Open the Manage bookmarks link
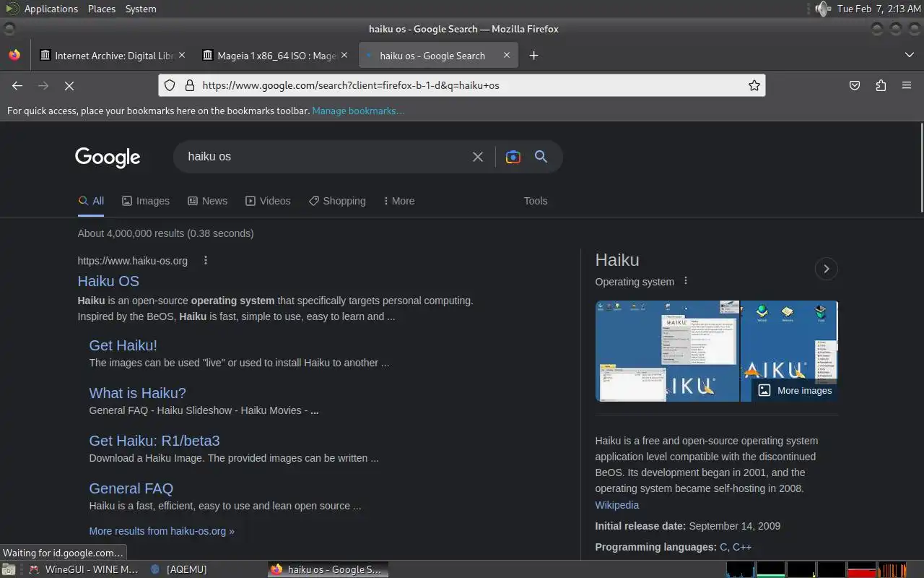Screen dimensions: 924x578 [358, 111]
